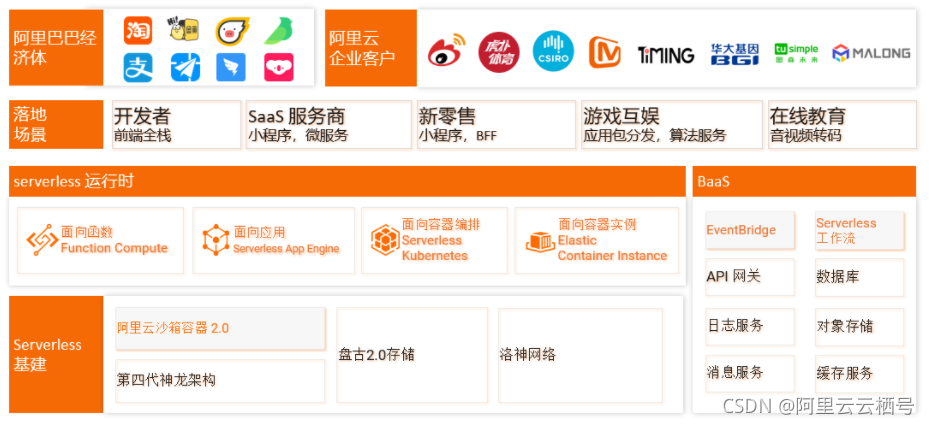Click the 盘古2.0存储 box
This screenshot has height=424, width=929.
pos(412,355)
